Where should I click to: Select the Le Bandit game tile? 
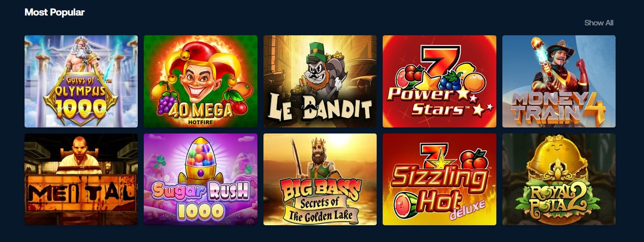coord(320,81)
